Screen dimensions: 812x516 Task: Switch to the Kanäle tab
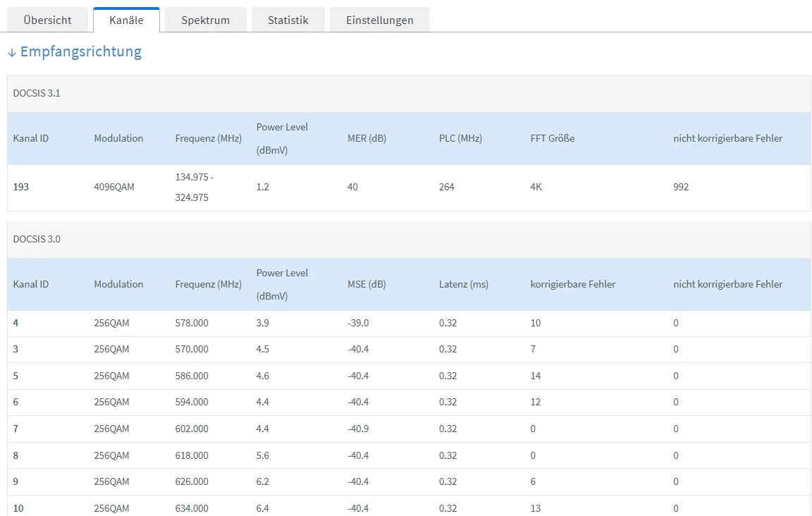pyautogui.click(x=126, y=20)
